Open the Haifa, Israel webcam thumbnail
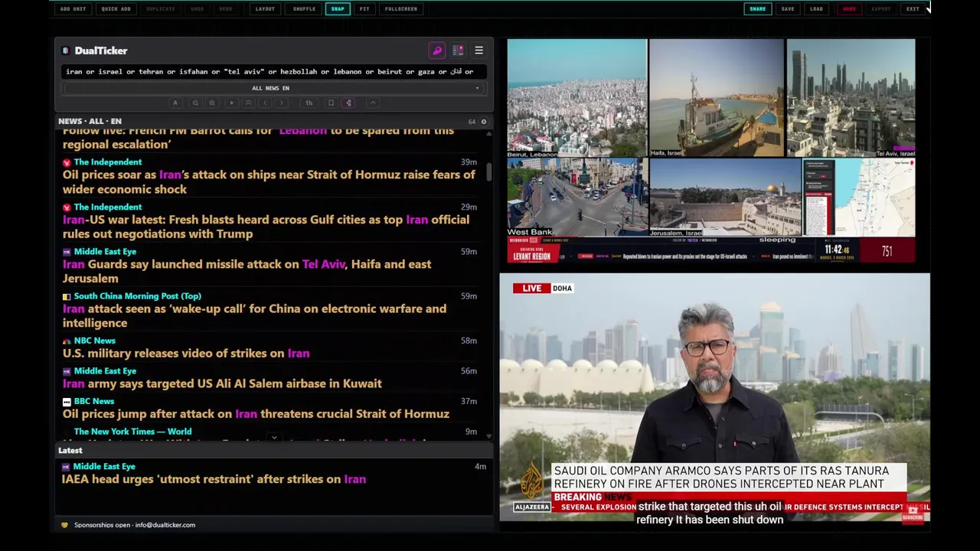Image resolution: width=980 pixels, height=551 pixels. coord(717,98)
